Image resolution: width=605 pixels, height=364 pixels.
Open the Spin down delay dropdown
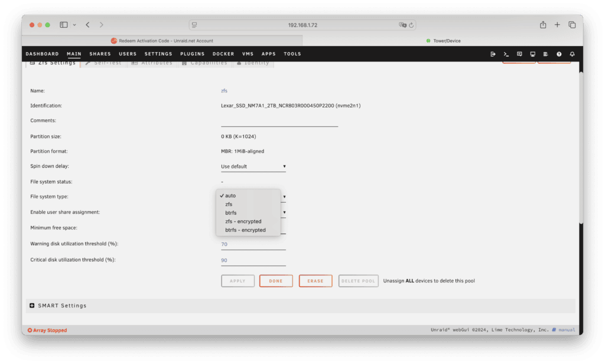point(253,167)
